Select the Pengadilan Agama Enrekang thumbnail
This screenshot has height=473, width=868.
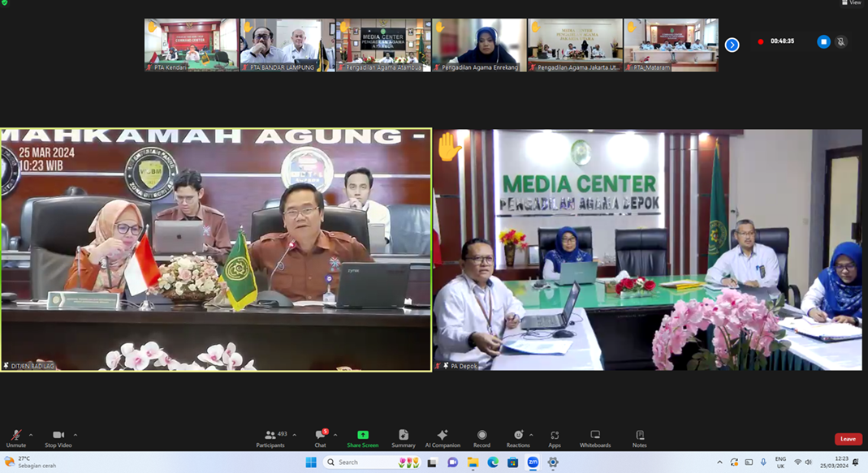(x=479, y=45)
